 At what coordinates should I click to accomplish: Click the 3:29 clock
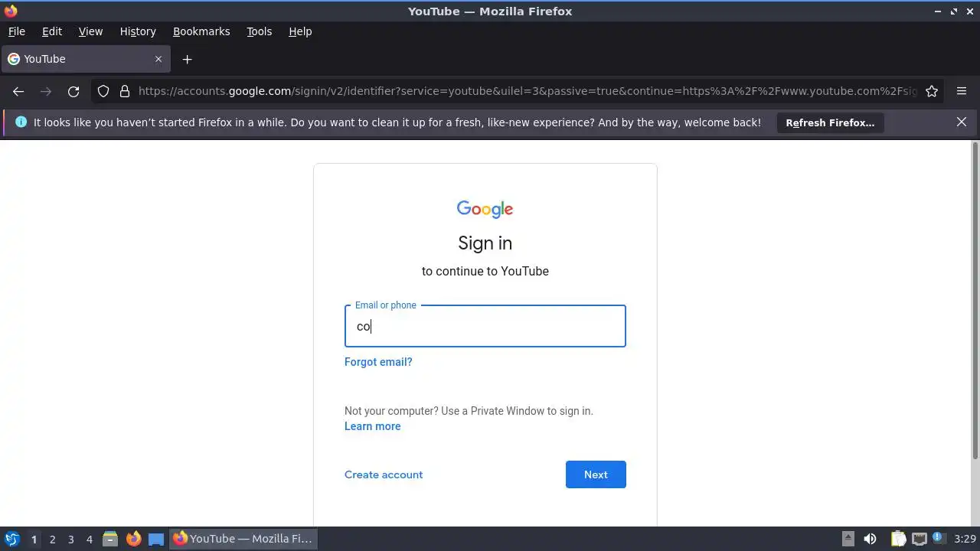point(965,539)
